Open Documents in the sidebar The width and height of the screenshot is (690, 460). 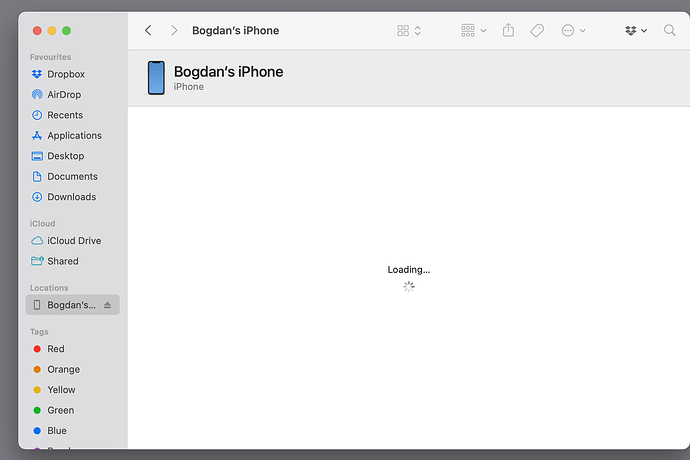pyautogui.click(x=73, y=177)
